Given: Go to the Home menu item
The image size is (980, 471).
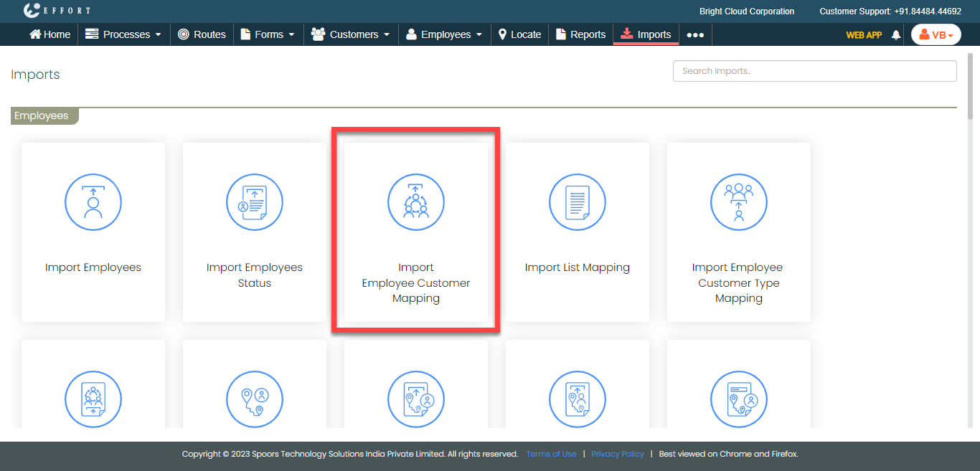Looking at the screenshot, I should coord(50,34).
